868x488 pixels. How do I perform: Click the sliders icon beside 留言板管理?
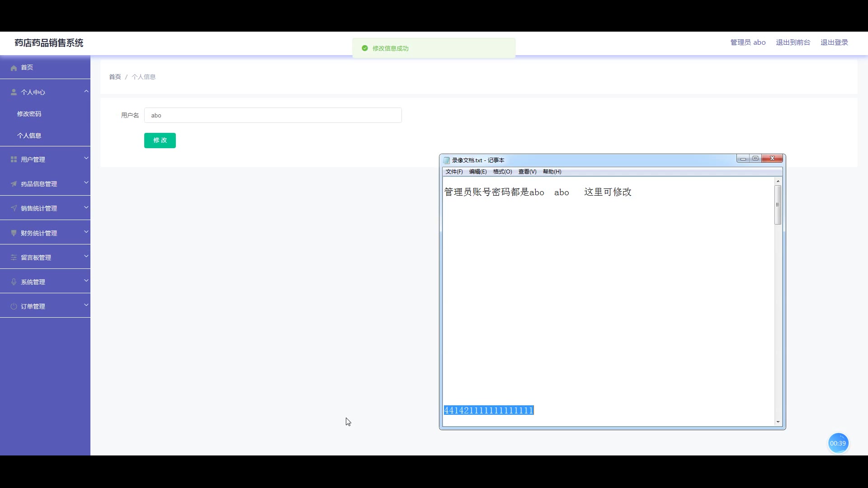[14, 258]
